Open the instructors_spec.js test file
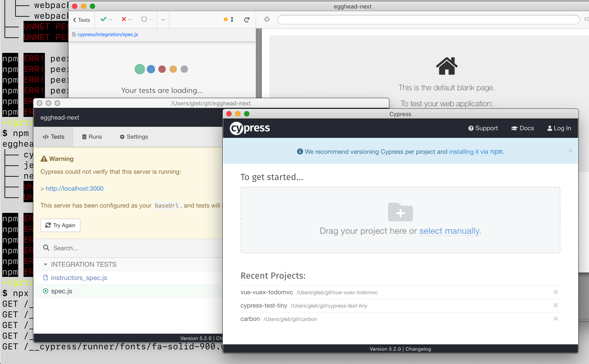The image size is (589, 364). tap(79, 278)
